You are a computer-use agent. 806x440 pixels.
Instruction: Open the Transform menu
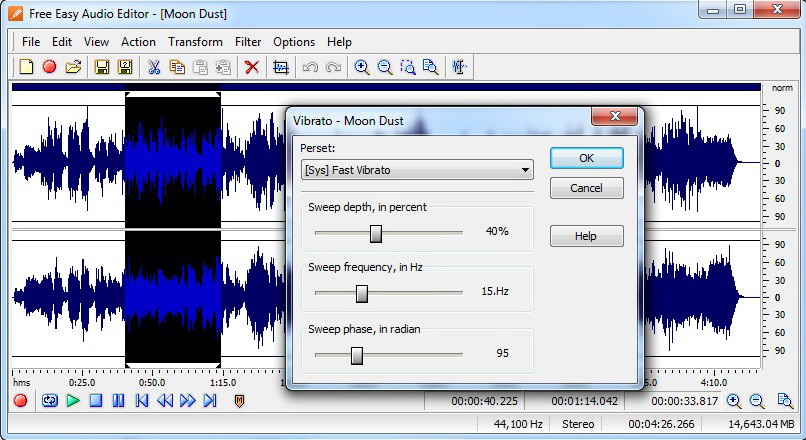click(195, 42)
